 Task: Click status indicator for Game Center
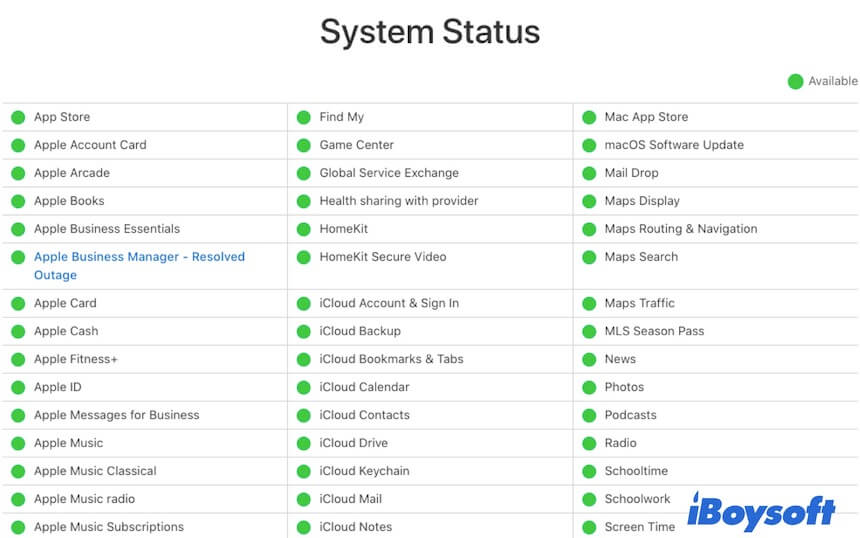(x=304, y=145)
